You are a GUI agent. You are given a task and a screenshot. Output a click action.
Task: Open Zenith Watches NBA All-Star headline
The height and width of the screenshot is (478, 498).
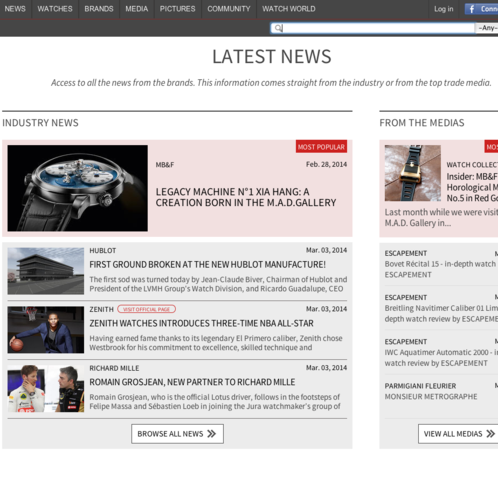point(201,323)
